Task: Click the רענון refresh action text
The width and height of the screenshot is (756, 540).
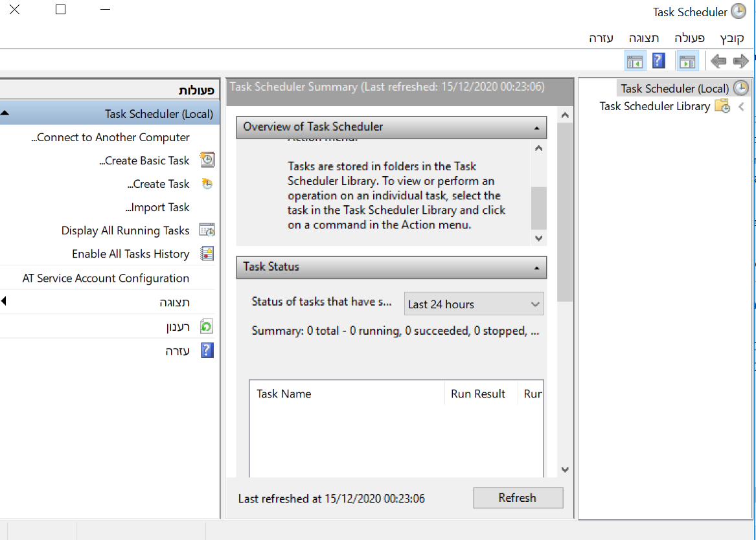Action: pyautogui.click(x=178, y=326)
